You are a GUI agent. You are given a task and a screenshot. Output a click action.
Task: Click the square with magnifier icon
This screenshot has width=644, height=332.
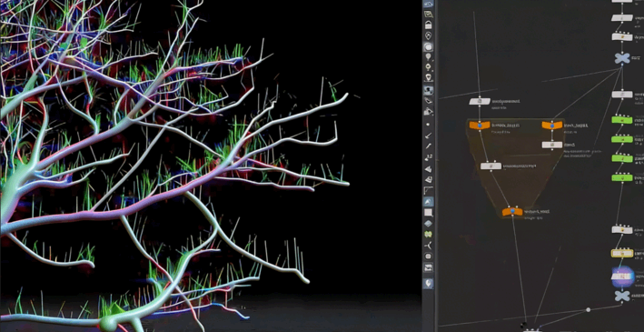click(x=429, y=213)
